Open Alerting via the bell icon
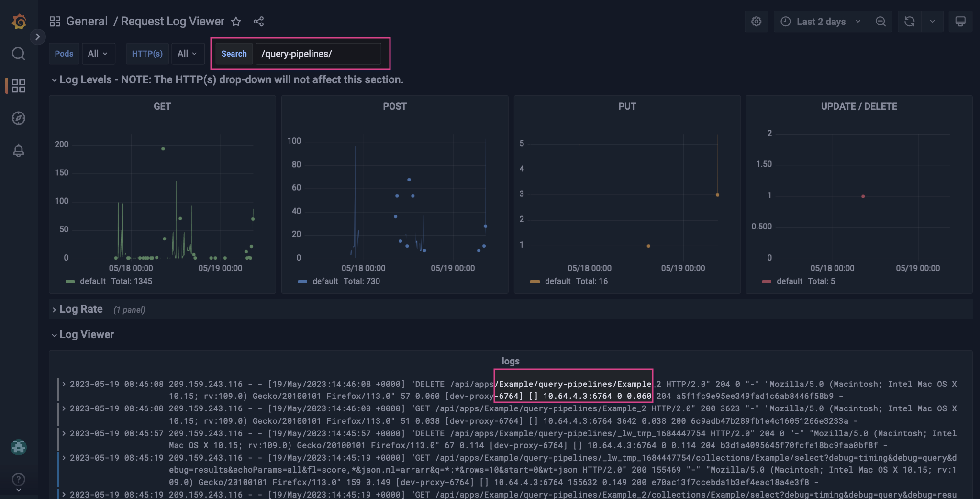Viewport: 980px width, 499px height. click(19, 150)
